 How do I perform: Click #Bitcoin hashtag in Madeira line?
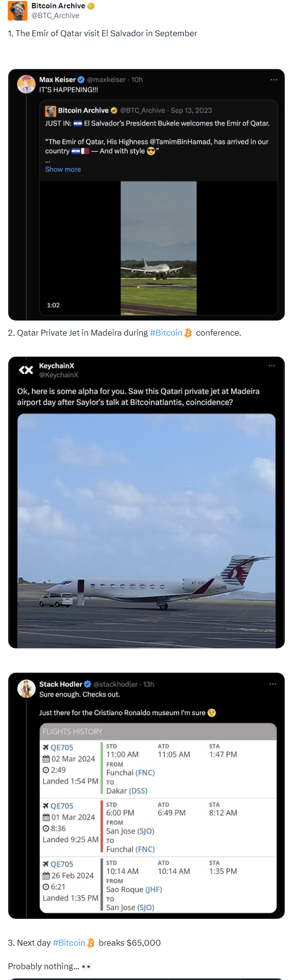coord(166,333)
